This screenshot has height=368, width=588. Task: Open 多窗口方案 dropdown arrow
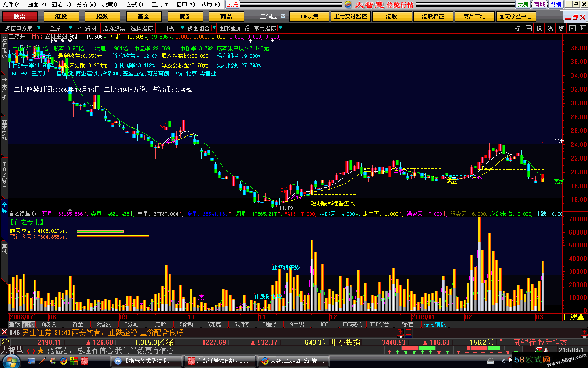click(39, 28)
